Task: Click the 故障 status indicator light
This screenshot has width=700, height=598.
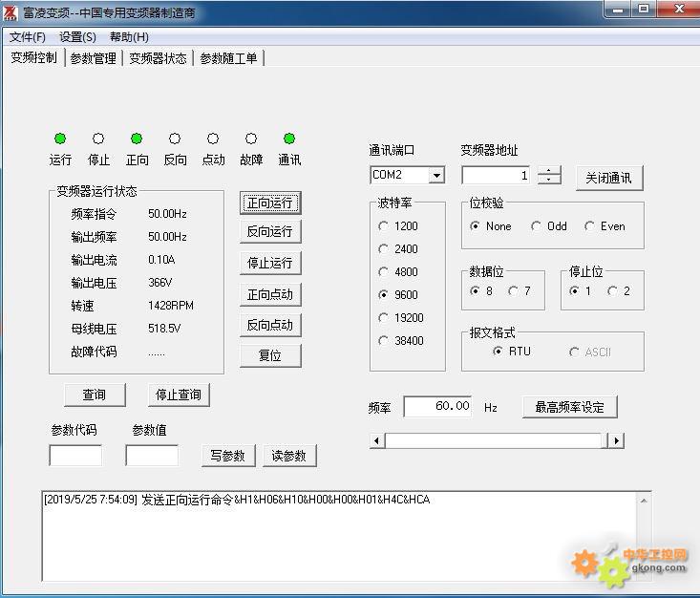Action: 251,139
